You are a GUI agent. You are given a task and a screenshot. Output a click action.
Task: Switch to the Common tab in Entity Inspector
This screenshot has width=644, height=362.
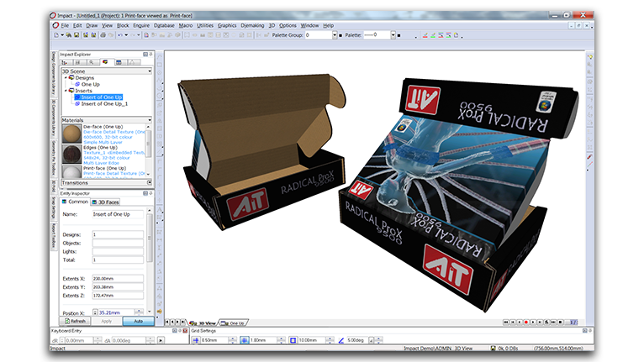(75, 202)
